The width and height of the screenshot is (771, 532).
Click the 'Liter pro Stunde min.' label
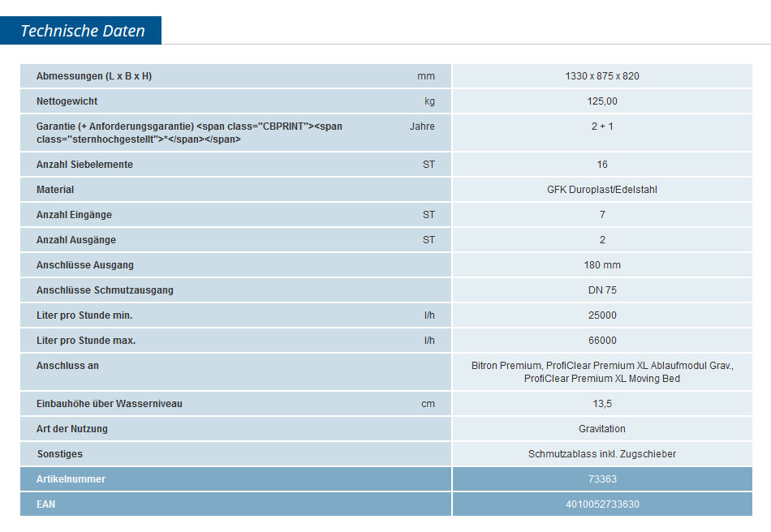point(84,315)
